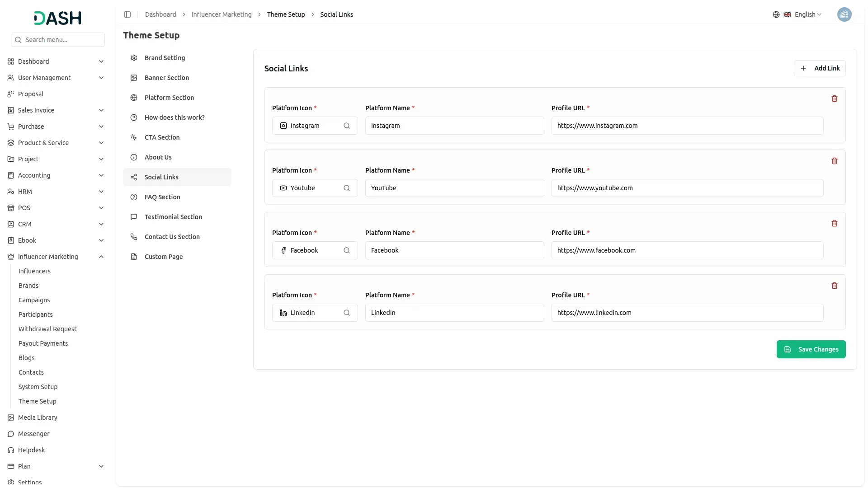This screenshot has width=868, height=488.
Task: Open Messenger from the sidebar
Action: (33, 434)
